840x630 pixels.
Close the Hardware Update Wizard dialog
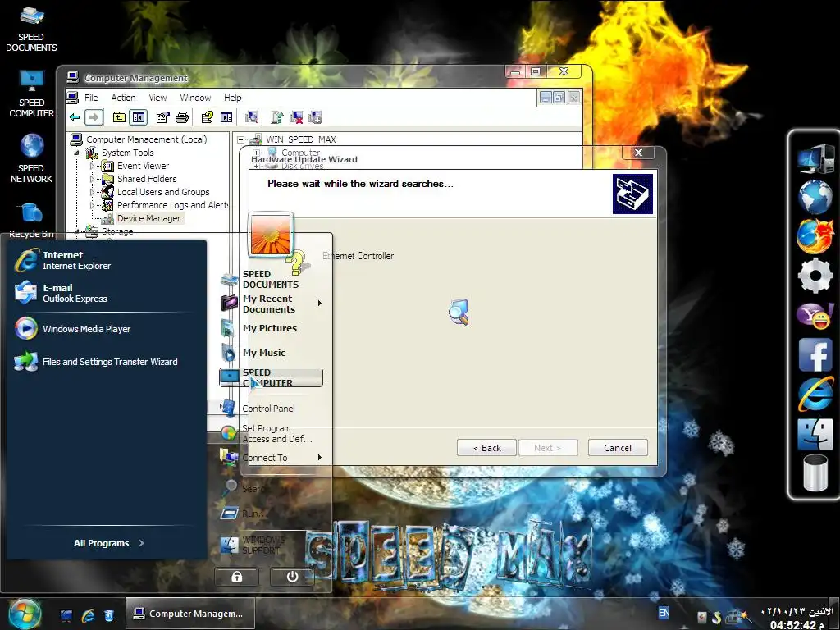(638, 153)
